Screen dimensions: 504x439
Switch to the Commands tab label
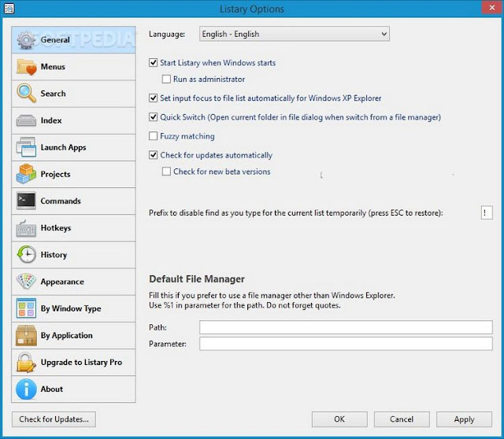[x=61, y=201]
